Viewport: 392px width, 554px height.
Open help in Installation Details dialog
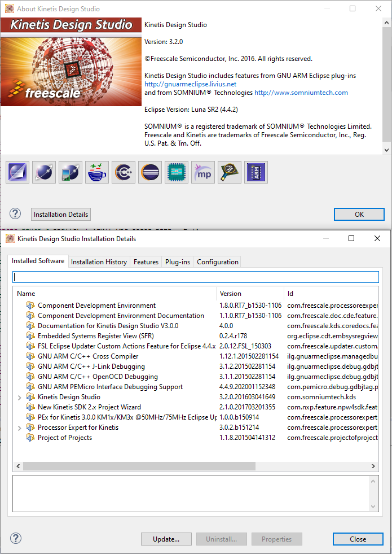tap(16, 538)
